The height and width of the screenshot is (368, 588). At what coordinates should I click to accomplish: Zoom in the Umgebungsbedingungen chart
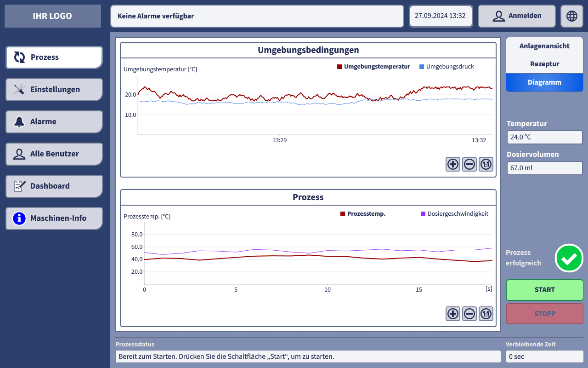pyautogui.click(x=453, y=164)
